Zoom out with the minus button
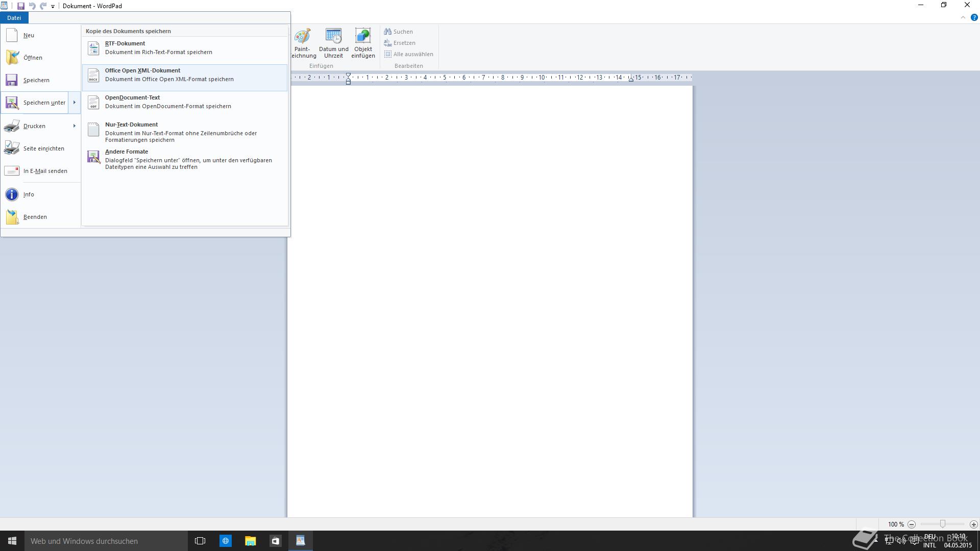 (x=912, y=524)
